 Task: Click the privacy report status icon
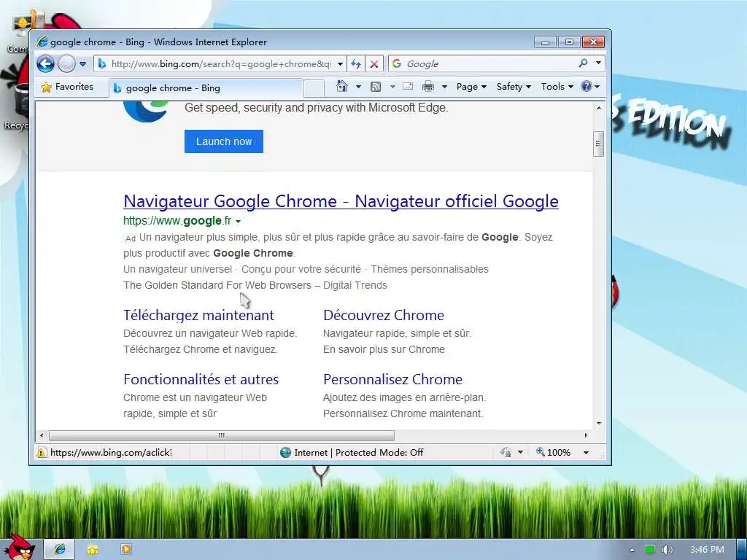pyautogui.click(x=506, y=452)
